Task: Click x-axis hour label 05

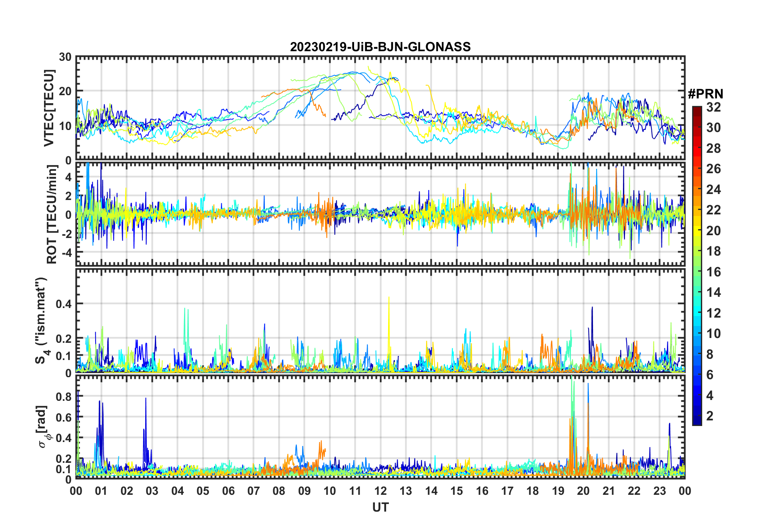Action: click(203, 491)
